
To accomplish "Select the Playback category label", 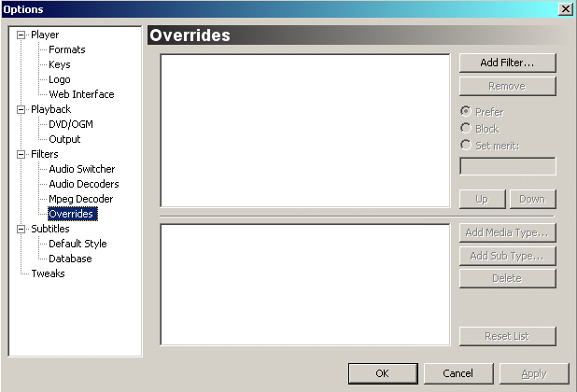I will tap(50, 109).
